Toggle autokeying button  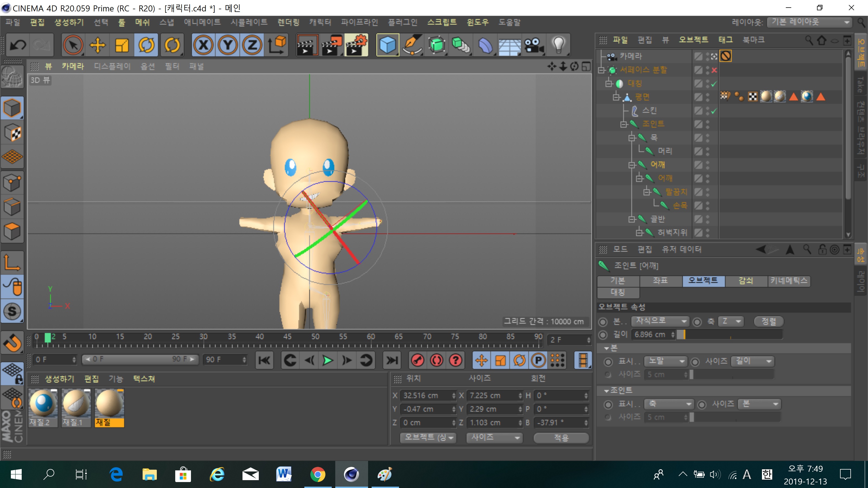437,360
